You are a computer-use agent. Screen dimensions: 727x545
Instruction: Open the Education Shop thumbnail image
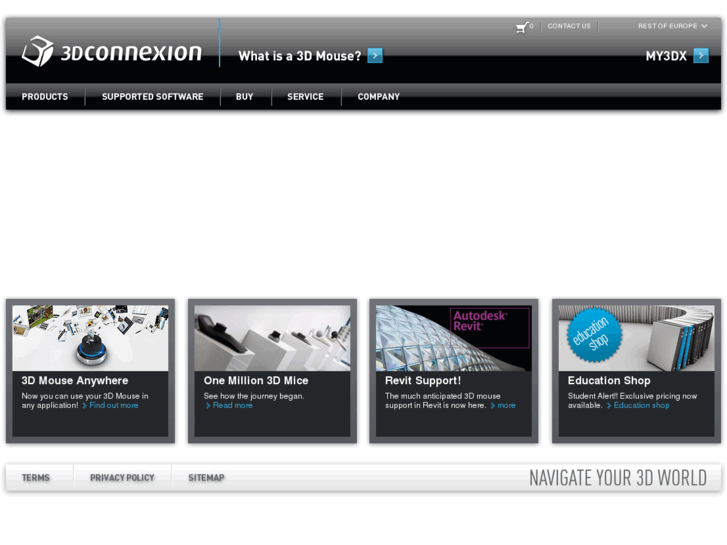click(637, 338)
